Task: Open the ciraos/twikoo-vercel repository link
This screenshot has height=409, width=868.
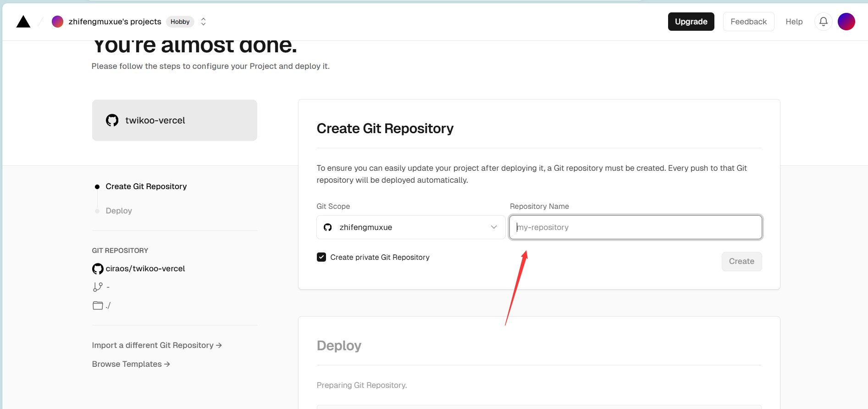Action: point(145,269)
